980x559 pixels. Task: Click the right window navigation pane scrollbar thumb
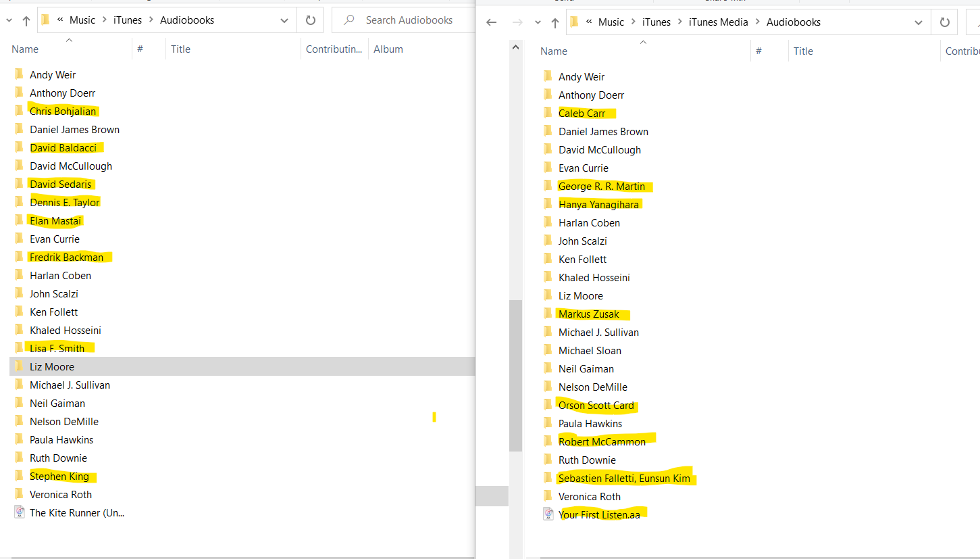pyautogui.click(x=516, y=375)
